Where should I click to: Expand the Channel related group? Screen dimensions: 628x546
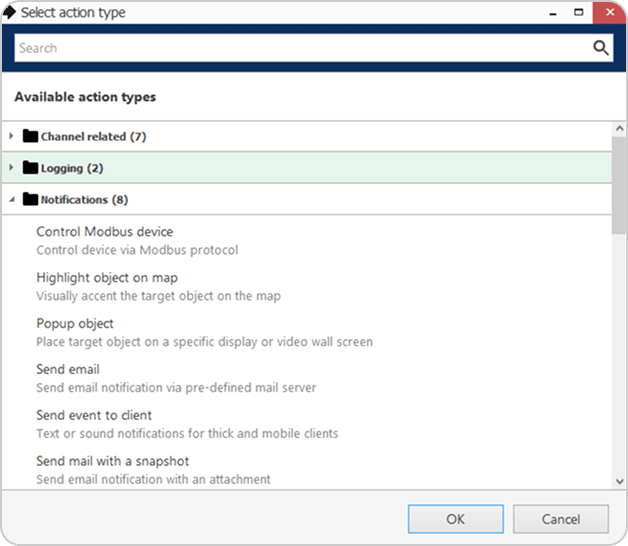(x=12, y=136)
